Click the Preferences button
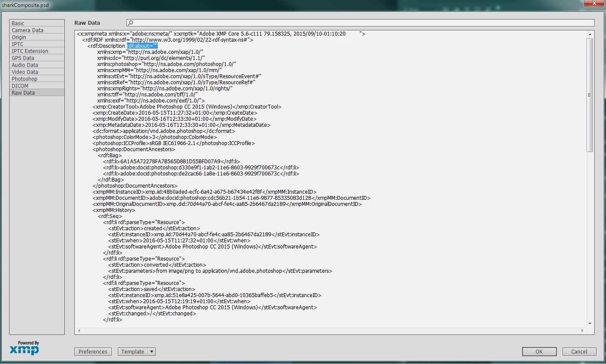 (93, 352)
